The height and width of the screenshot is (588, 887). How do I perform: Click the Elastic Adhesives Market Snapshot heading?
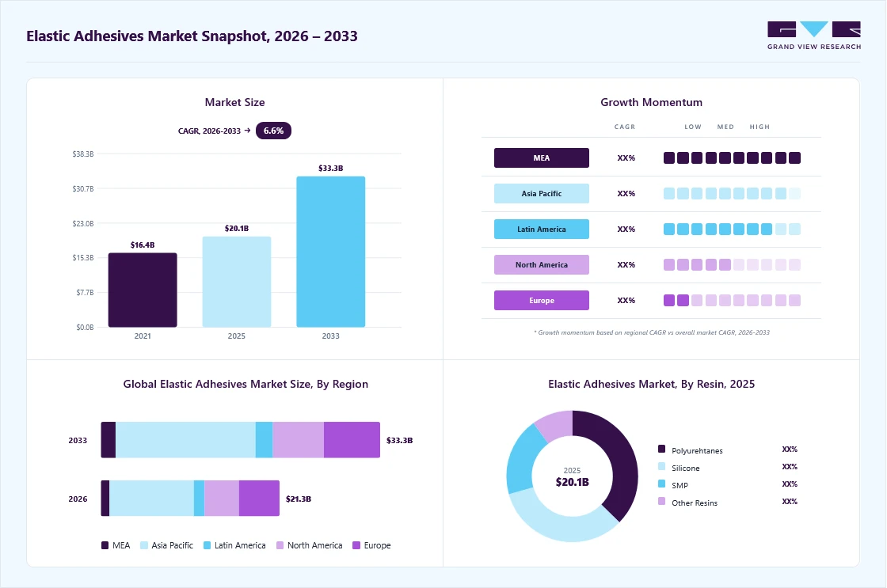click(x=192, y=36)
